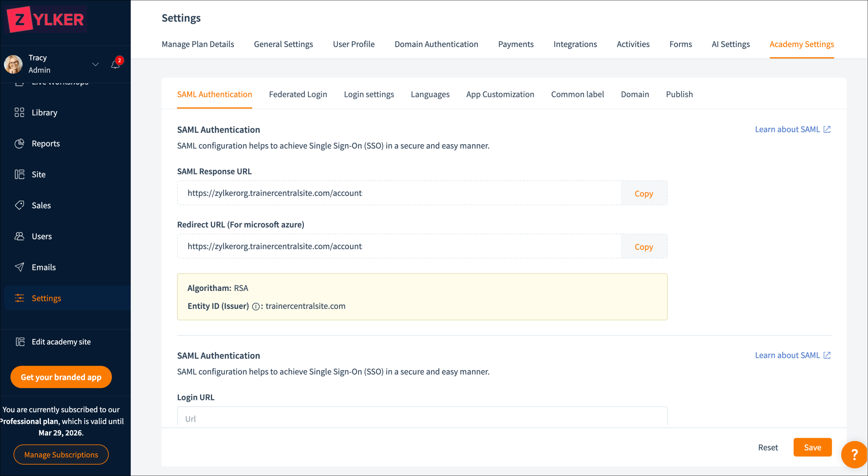Click the Users icon in sidebar

tap(20, 236)
